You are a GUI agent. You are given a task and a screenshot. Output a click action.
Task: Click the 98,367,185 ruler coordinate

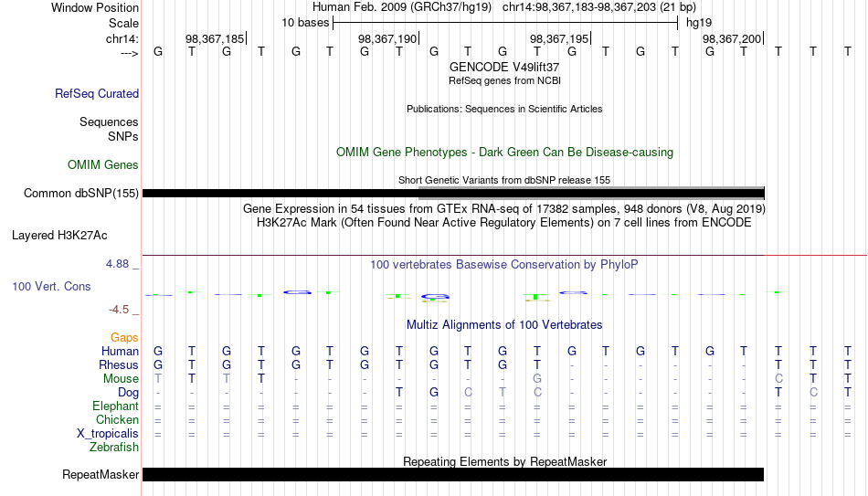click(x=215, y=38)
